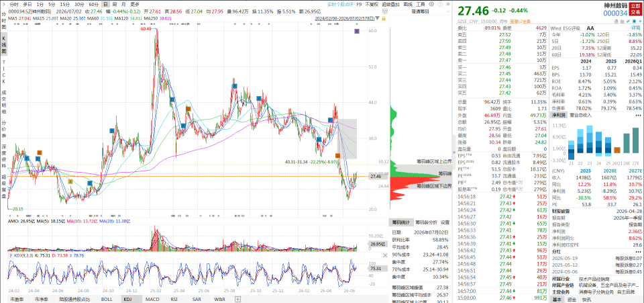644x303 pixels.
Task: Switch to 市盈率 indicator tab
Action: (16, 299)
